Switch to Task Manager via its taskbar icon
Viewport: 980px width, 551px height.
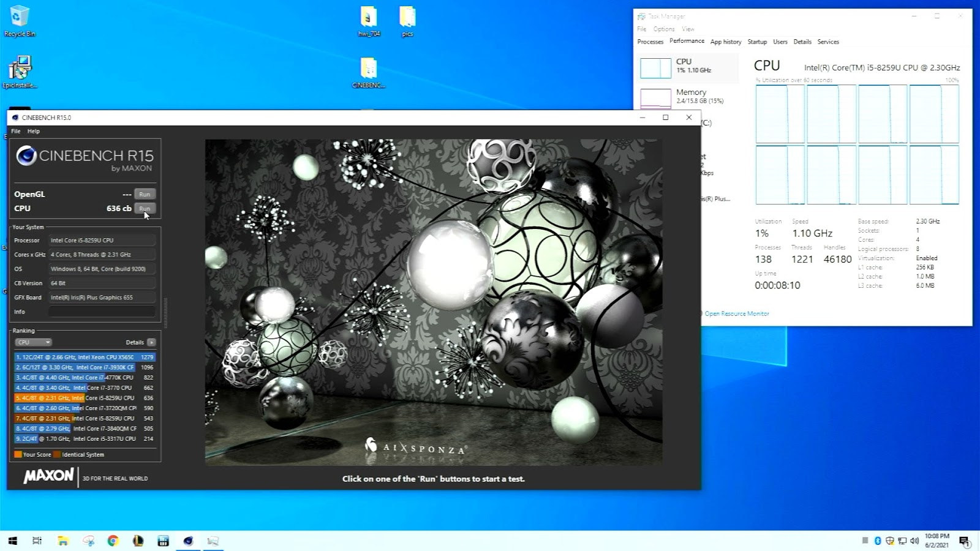click(x=213, y=541)
